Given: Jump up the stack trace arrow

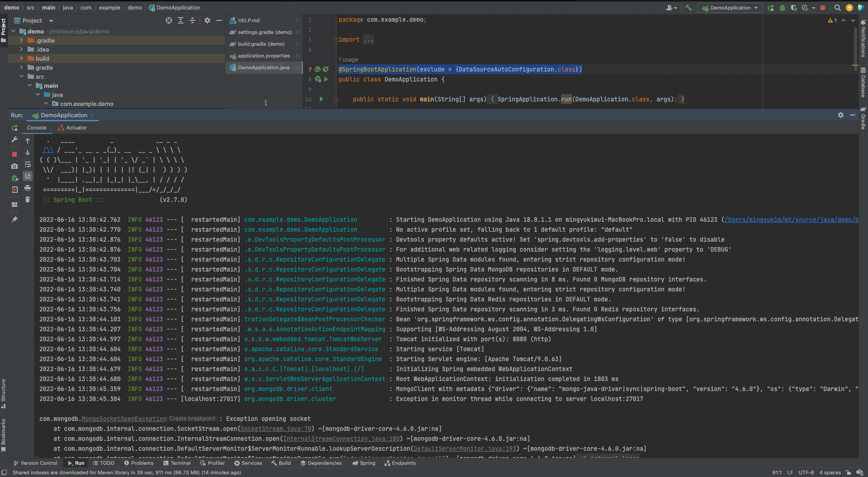Looking at the screenshot, I should (28, 141).
